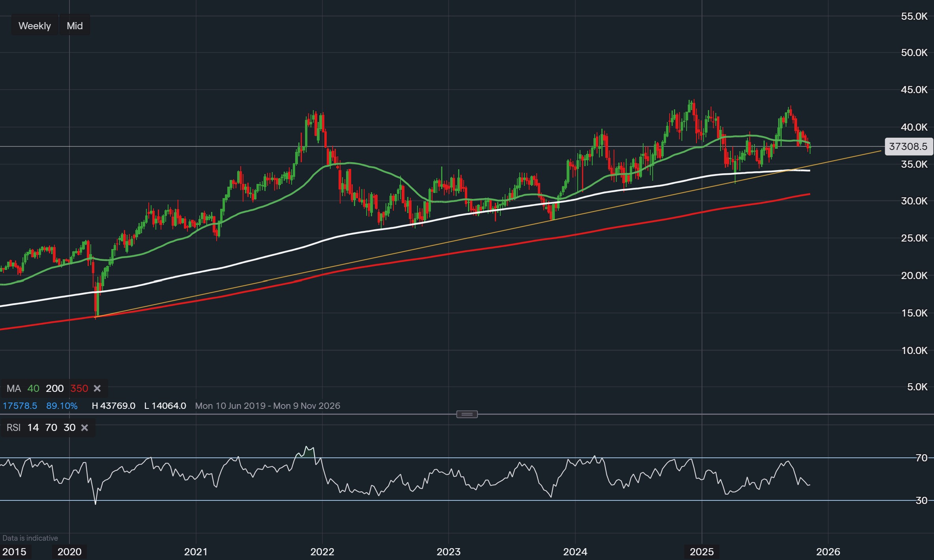934x560 pixels.
Task: Click the highlighted 2025 date label
Action: click(702, 552)
